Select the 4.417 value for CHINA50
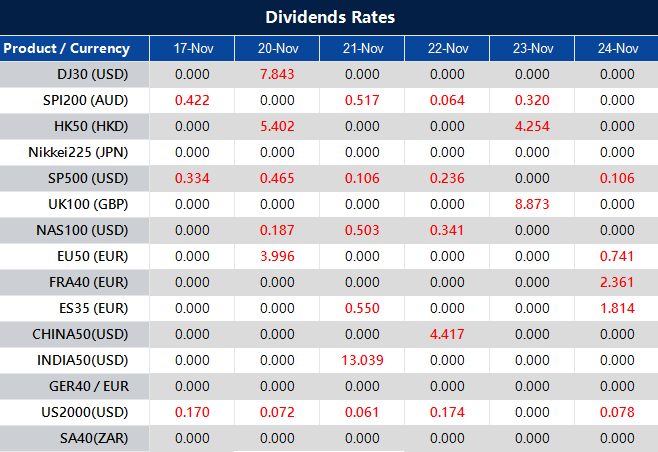 (447, 334)
